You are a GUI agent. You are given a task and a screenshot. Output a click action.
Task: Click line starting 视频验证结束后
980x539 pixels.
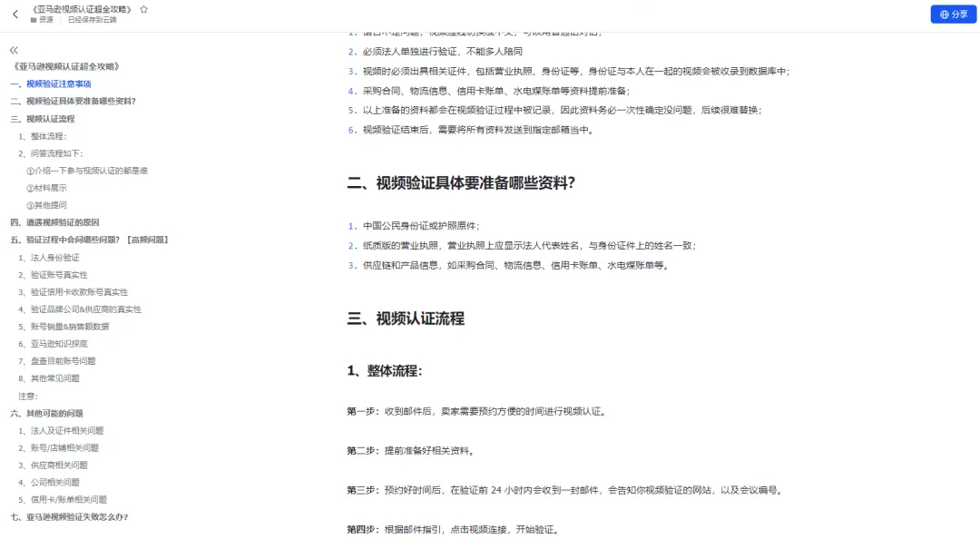click(x=478, y=130)
